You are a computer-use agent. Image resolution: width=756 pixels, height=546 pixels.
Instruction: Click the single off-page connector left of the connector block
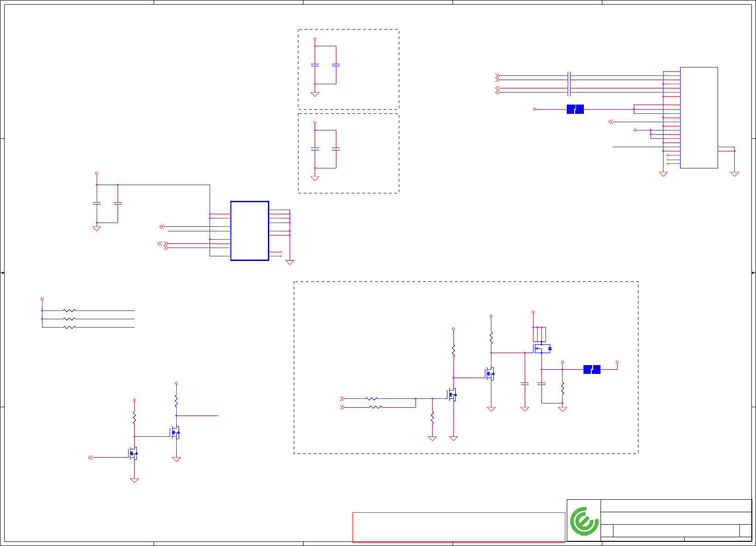pyautogui.click(x=611, y=122)
